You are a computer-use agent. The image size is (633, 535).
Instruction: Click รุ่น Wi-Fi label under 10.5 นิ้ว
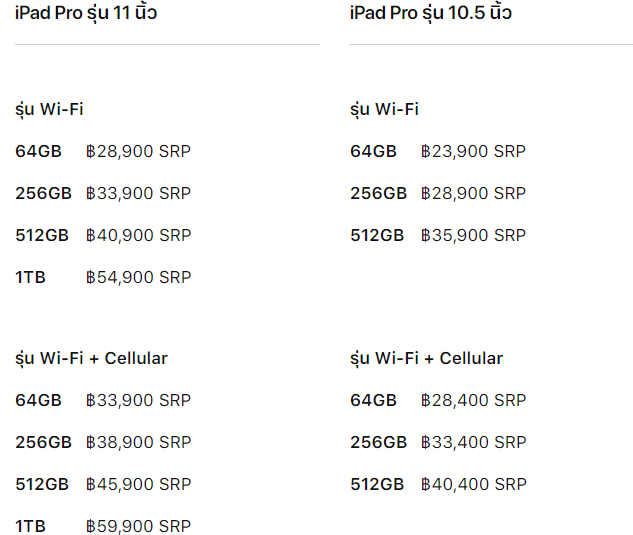[384, 109]
